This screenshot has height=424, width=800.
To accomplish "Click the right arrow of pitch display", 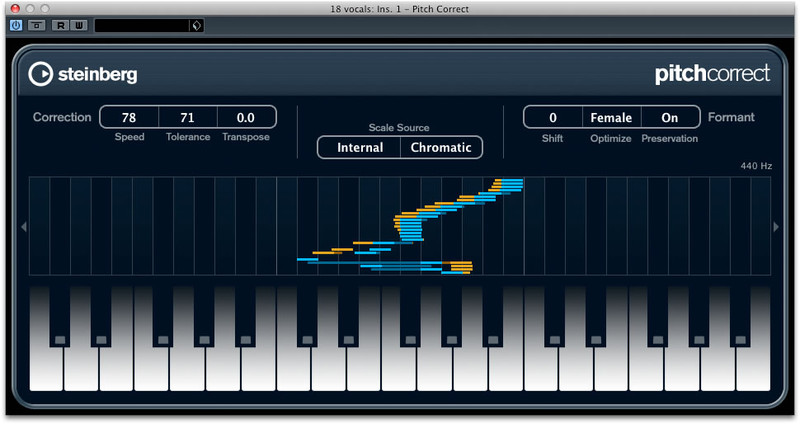I will [x=776, y=227].
